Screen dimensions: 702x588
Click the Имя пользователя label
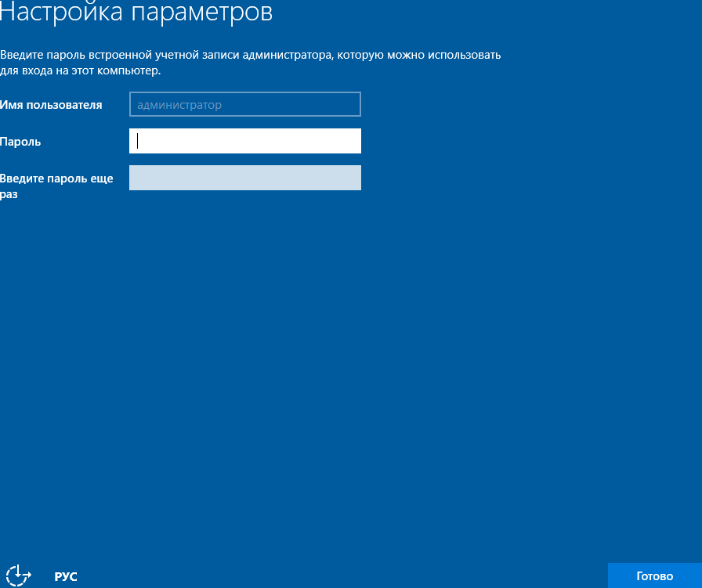[51, 105]
